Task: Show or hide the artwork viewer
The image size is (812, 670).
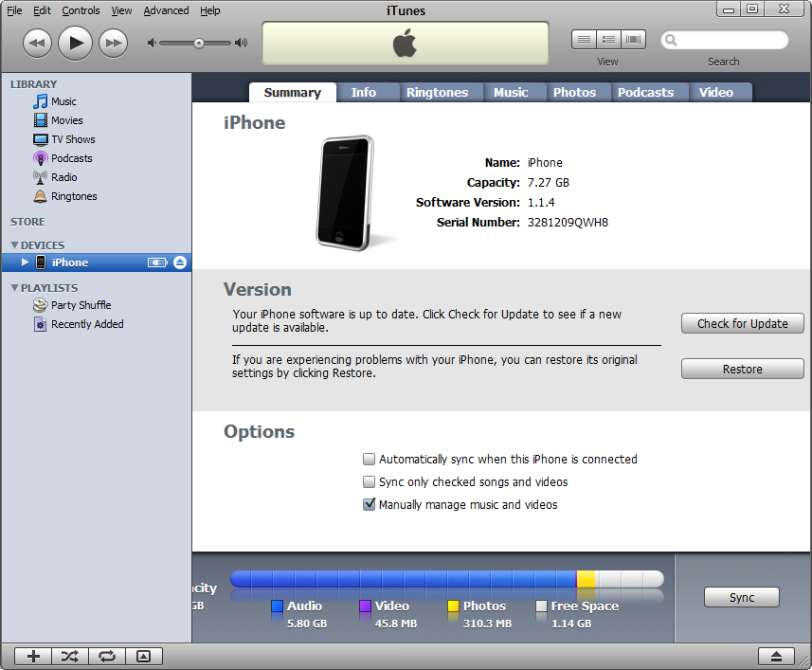Action: pos(144,657)
